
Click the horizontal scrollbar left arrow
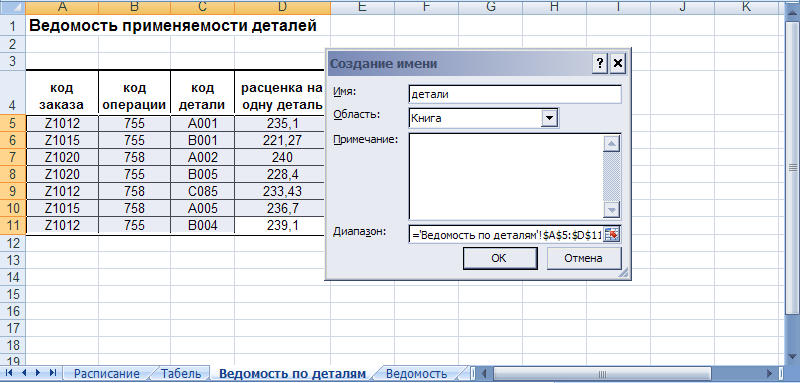coord(485,373)
